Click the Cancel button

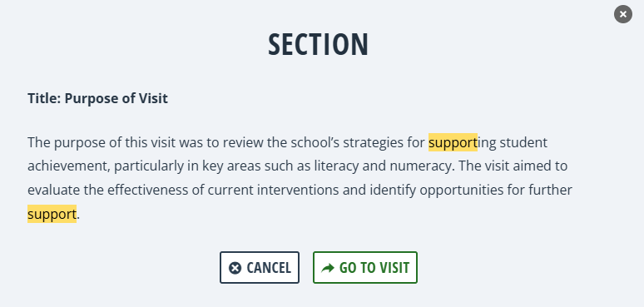[x=260, y=268]
